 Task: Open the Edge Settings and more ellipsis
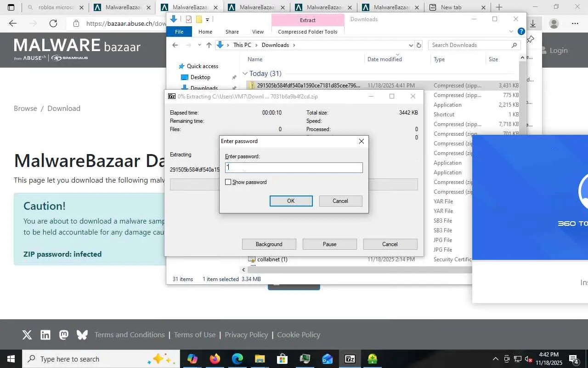click(x=575, y=23)
